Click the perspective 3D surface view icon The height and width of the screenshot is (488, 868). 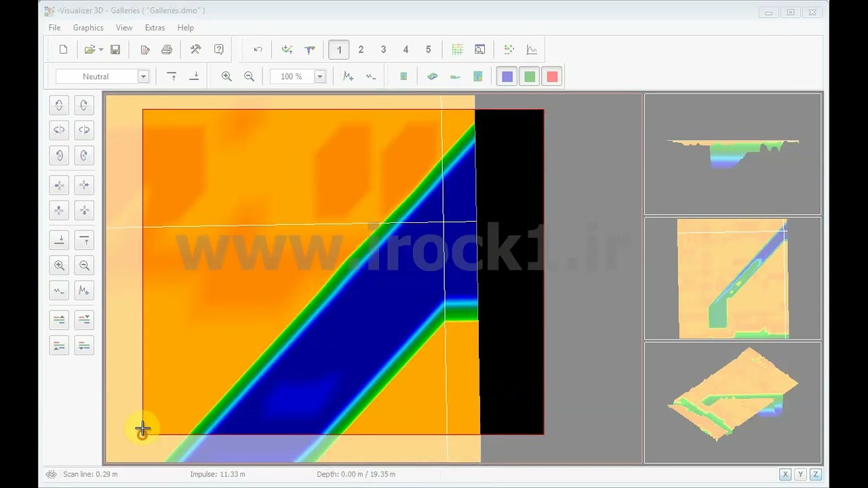(433, 77)
